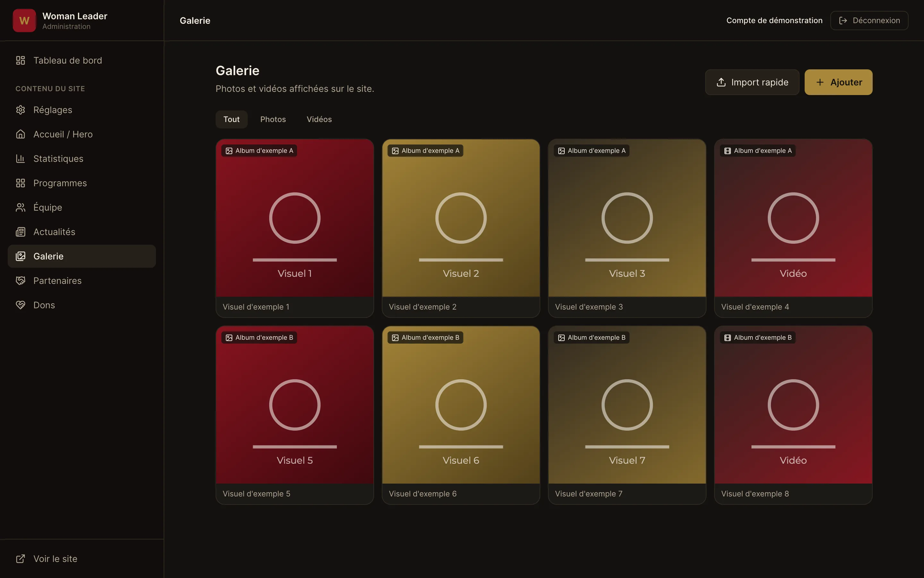The image size is (924, 578).
Task: Open the Visuel 7 thumbnail
Action: point(627,405)
